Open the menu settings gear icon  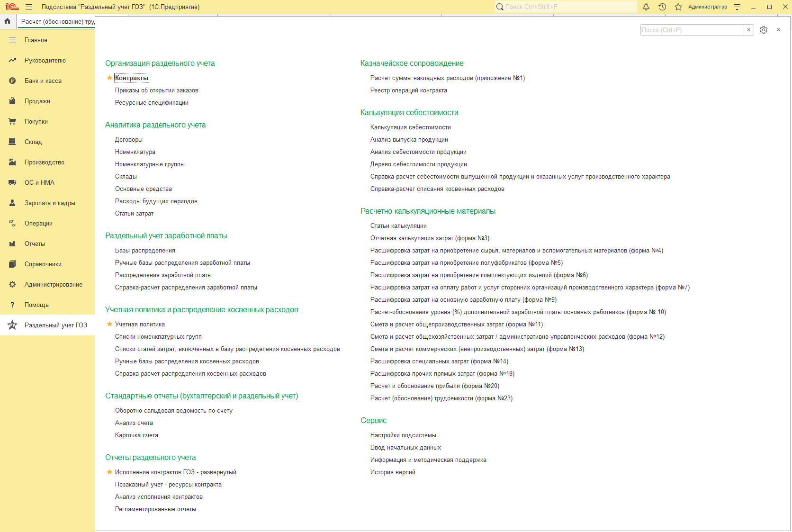click(763, 30)
